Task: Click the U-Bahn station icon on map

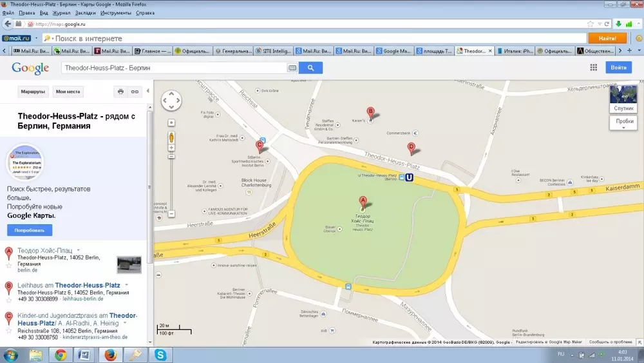Action: [410, 178]
